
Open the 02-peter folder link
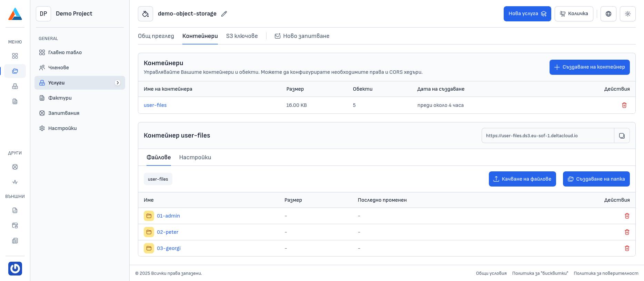point(168,232)
